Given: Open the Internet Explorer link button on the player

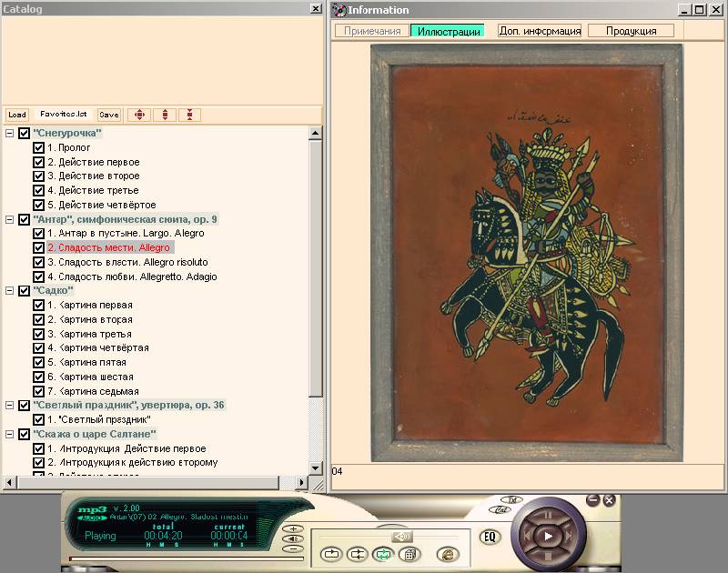Looking at the screenshot, I should point(448,554).
